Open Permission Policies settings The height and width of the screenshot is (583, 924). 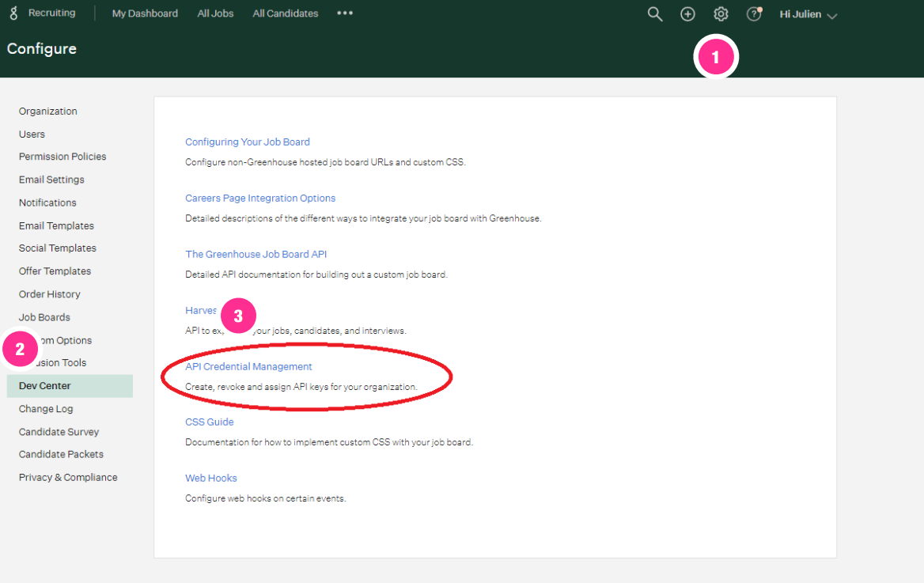pos(62,157)
